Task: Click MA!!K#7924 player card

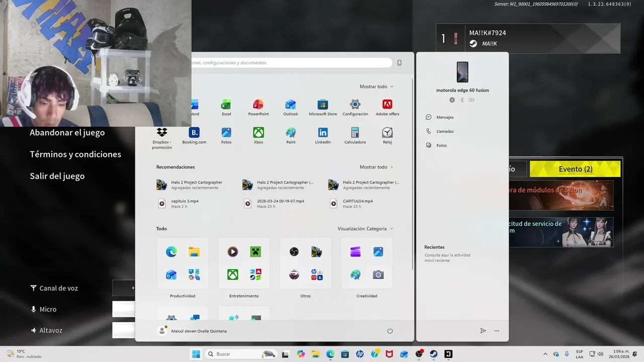Action: point(528,38)
